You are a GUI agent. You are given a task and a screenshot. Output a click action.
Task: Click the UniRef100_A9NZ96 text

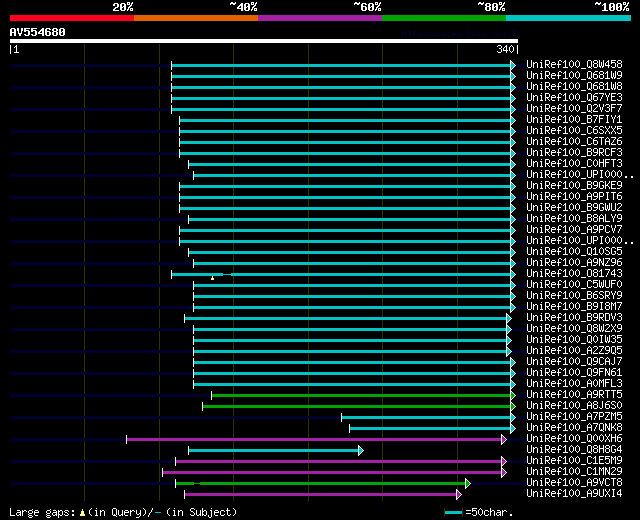pyautogui.click(x=574, y=262)
